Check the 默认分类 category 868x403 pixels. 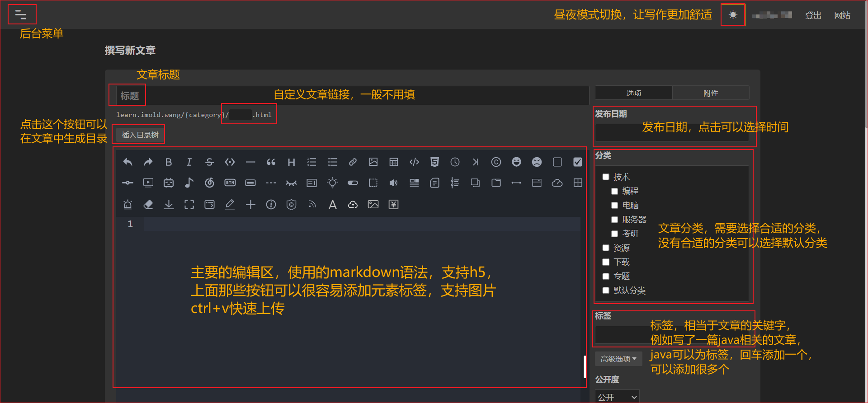point(606,290)
